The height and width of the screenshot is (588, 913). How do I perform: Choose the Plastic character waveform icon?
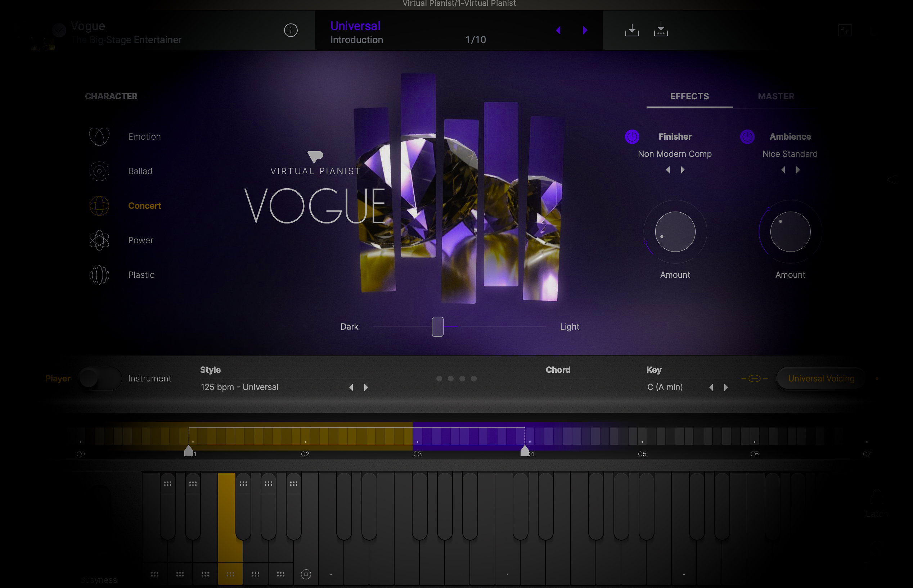click(x=99, y=275)
